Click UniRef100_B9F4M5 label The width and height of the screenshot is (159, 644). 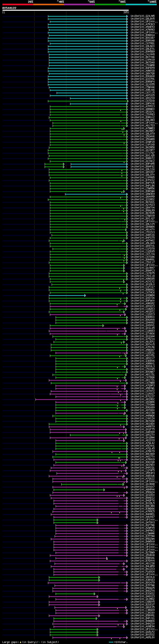pyautogui.click(x=143, y=164)
